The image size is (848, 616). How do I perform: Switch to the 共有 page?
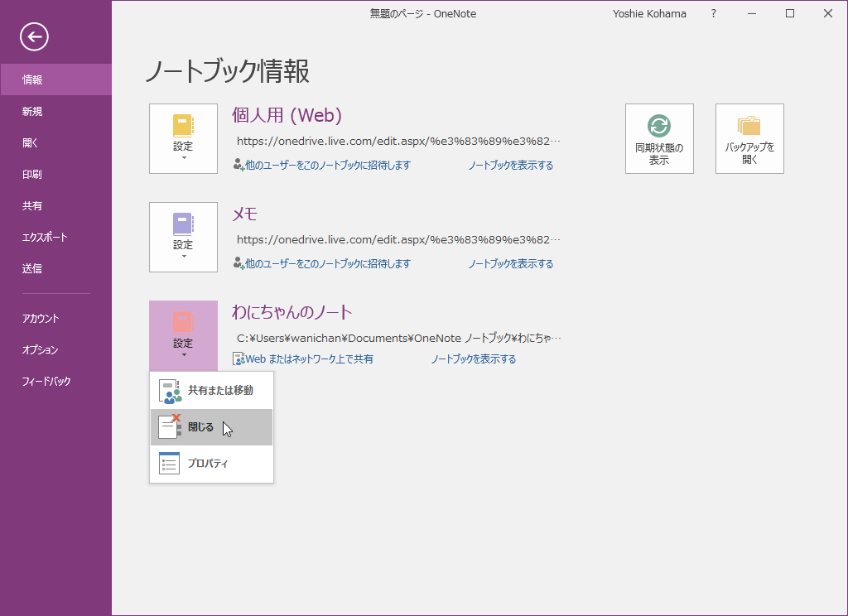pos(55,205)
